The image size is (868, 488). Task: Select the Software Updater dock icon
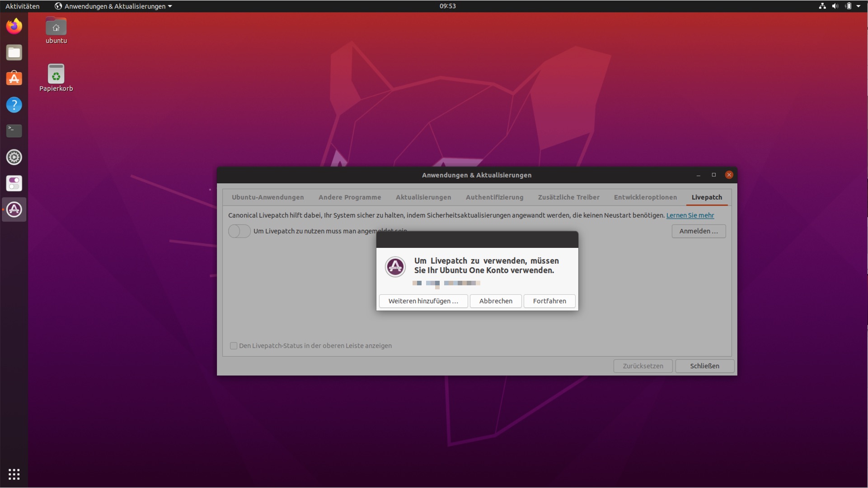[x=14, y=209]
